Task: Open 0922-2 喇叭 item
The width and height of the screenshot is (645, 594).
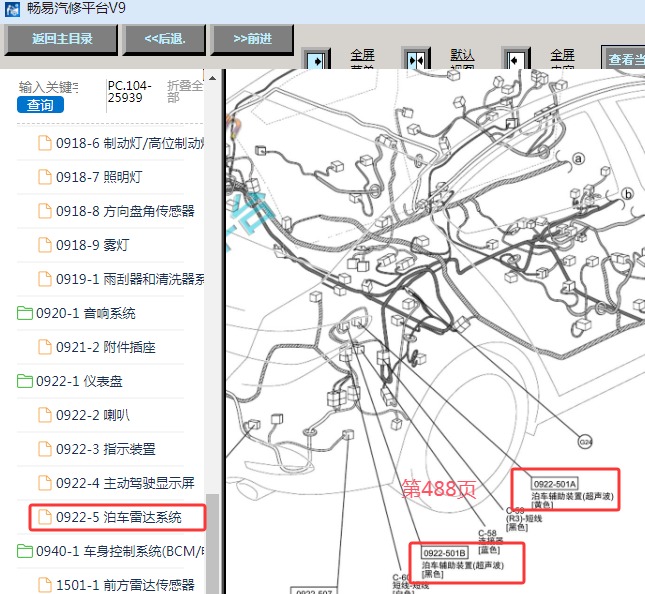Action: coord(93,415)
